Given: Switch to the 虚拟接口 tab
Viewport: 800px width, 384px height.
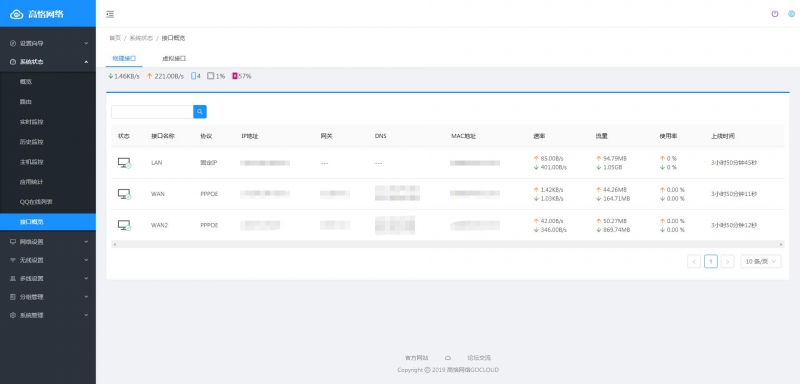Looking at the screenshot, I should pyautogui.click(x=174, y=59).
